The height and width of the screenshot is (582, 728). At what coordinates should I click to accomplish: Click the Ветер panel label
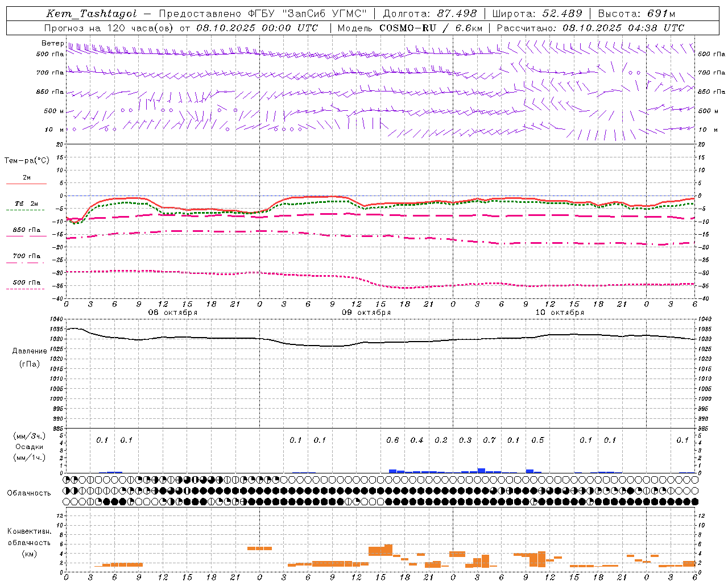pyautogui.click(x=52, y=43)
